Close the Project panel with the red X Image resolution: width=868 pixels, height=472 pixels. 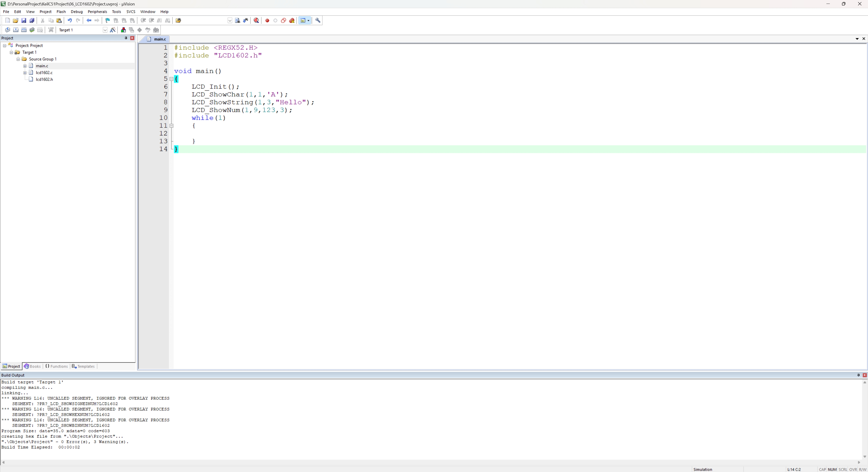[x=132, y=38]
